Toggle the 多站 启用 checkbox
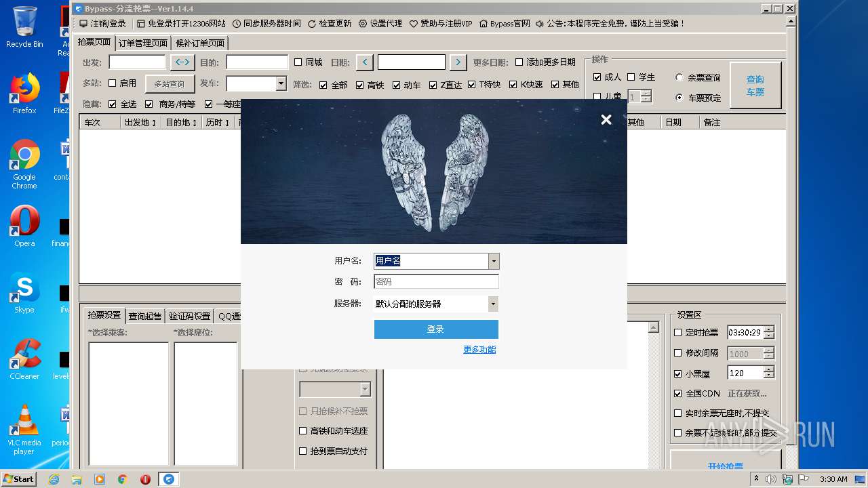 (x=113, y=83)
